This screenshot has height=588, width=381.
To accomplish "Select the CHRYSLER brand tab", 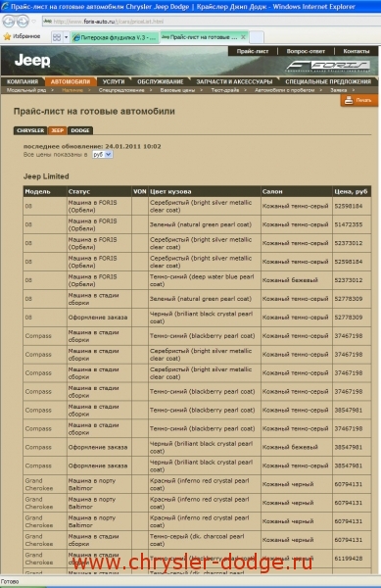I will tap(30, 130).
